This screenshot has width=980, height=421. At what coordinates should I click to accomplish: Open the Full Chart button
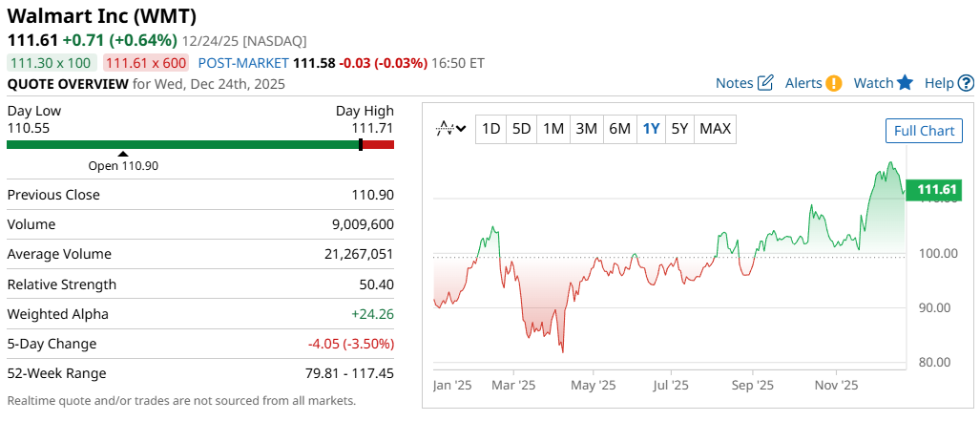coord(923,131)
